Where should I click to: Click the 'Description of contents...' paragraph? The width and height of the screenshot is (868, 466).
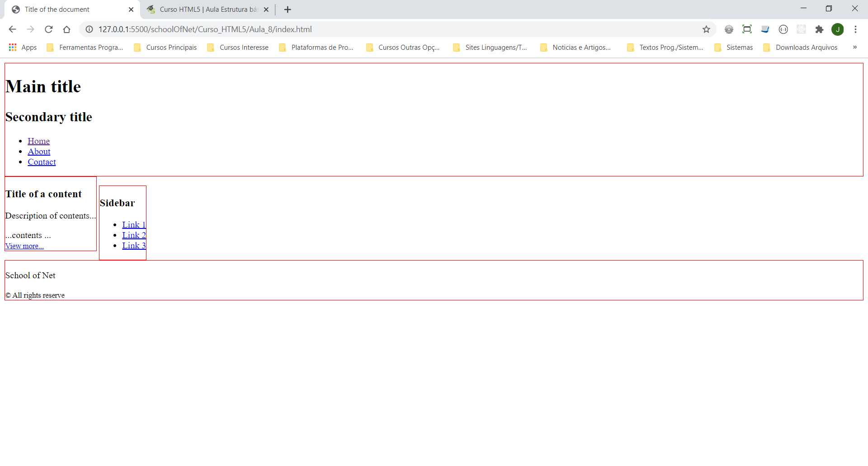tap(50, 216)
